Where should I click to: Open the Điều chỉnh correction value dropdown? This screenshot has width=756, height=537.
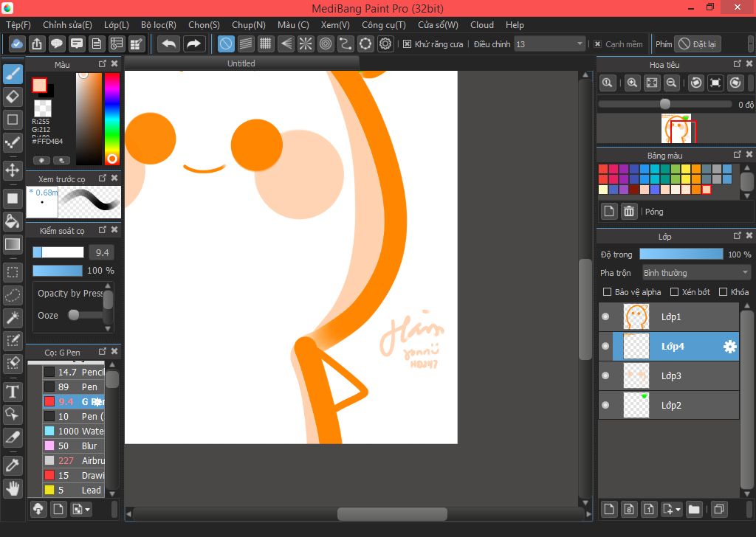pyautogui.click(x=580, y=44)
